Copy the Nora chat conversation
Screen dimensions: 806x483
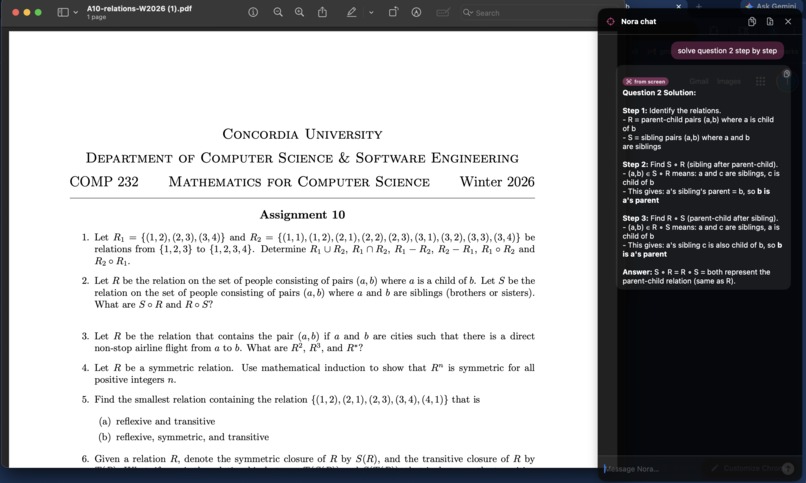tap(752, 22)
